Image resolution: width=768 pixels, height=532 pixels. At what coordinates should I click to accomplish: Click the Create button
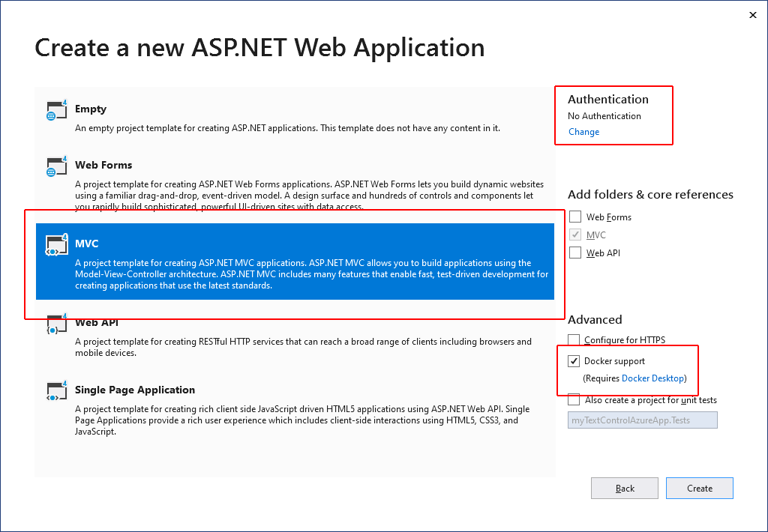700,489
